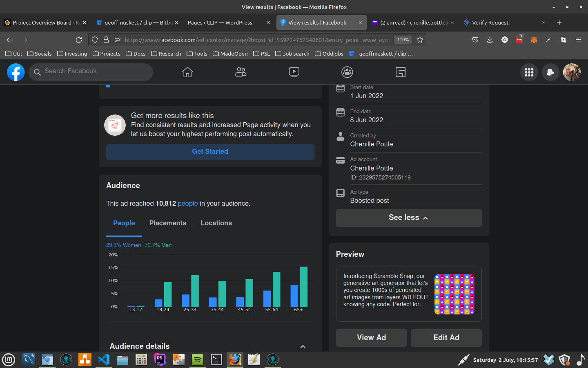The height and width of the screenshot is (368, 588).
Task: Switch to the Project Overview Board tab
Action: pyautogui.click(x=46, y=22)
